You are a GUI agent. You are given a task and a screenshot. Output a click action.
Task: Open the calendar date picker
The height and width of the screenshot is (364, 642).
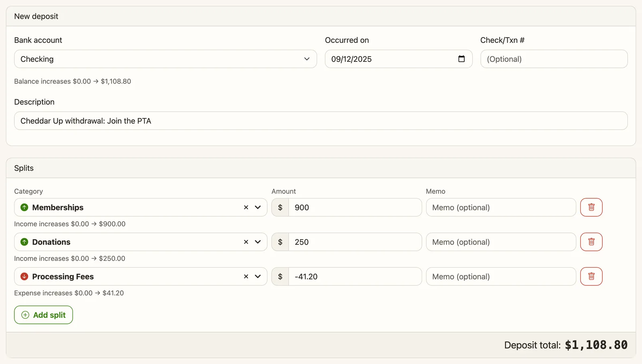461,59
